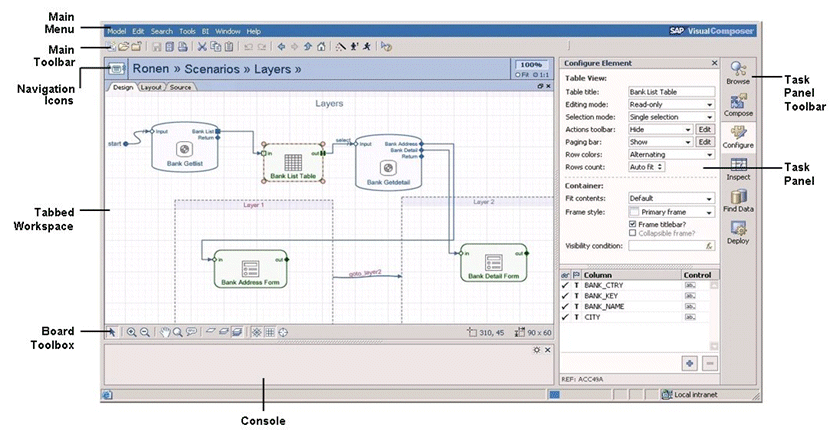Toggle the BANK_CTRY column visibility checkmark
This screenshot has width=830, height=431.
(565, 285)
